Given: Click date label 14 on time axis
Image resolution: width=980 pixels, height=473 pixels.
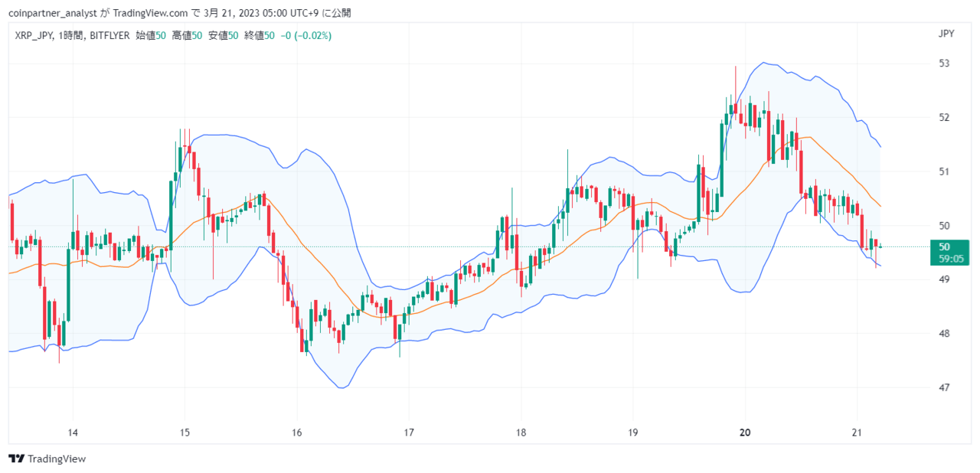Looking at the screenshot, I should [x=72, y=432].
